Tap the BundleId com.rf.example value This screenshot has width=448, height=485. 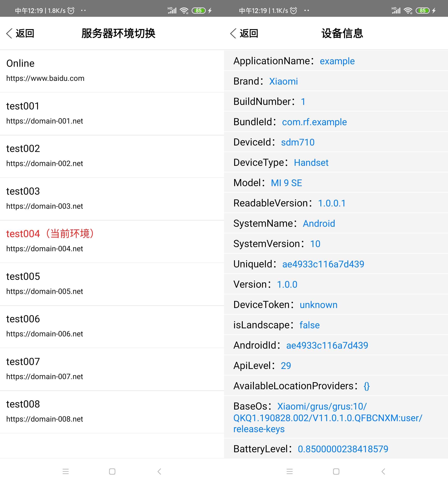(314, 122)
